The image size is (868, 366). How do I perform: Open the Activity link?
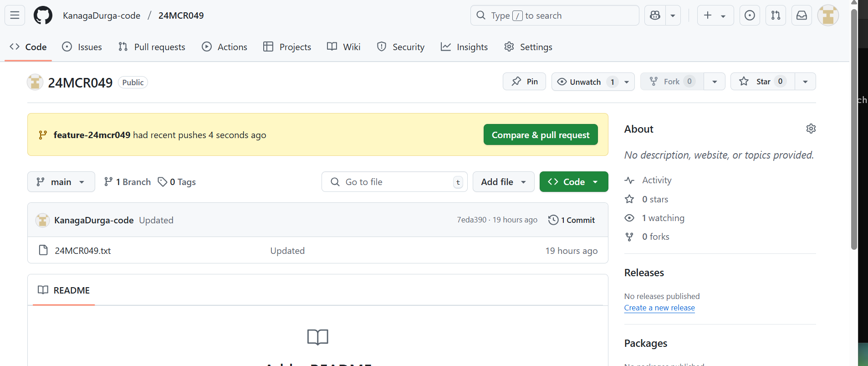click(x=648, y=180)
